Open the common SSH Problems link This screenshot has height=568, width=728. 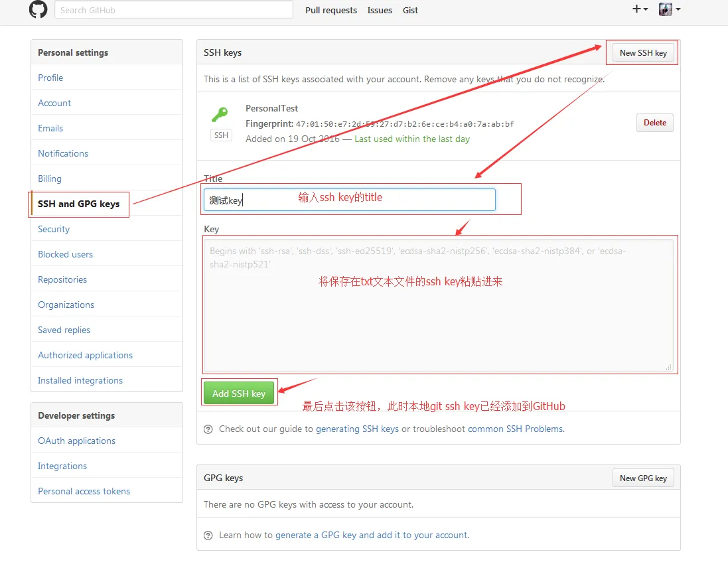pyautogui.click(x=516, y=429)
